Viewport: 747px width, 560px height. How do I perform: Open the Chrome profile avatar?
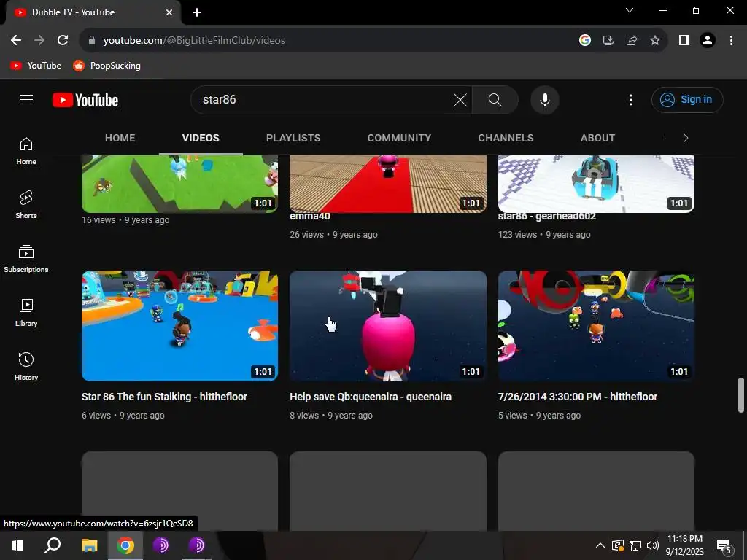pos(708,41)
